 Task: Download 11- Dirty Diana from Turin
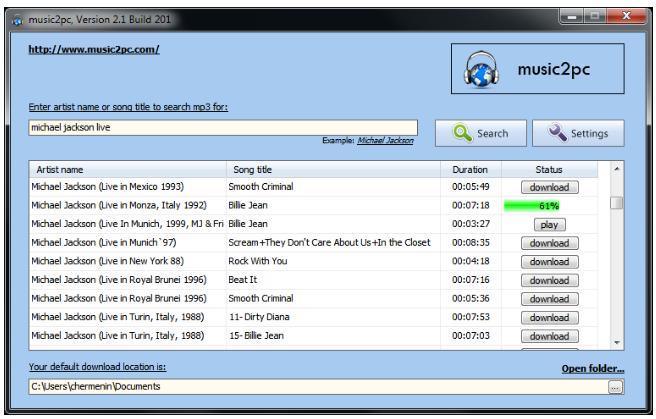pos(550,318)
